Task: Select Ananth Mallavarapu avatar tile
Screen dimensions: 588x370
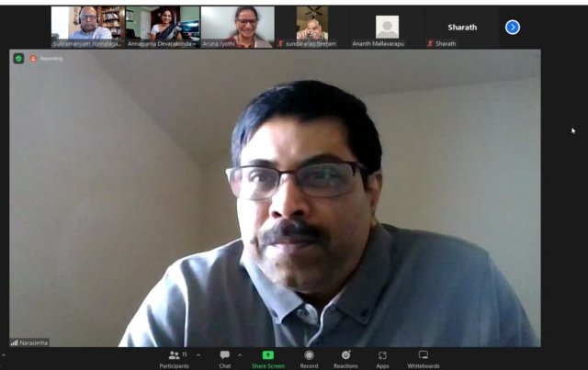Action: click(387, 27)
